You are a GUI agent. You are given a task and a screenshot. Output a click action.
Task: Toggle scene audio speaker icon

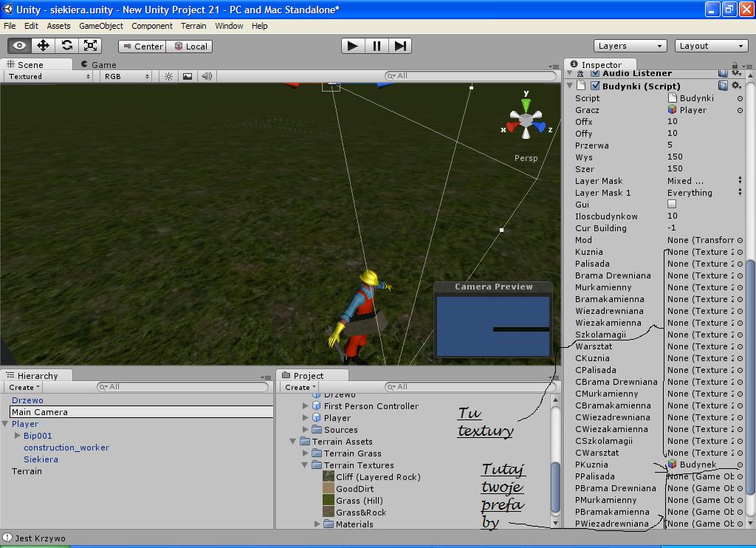(x=207, y=76)
